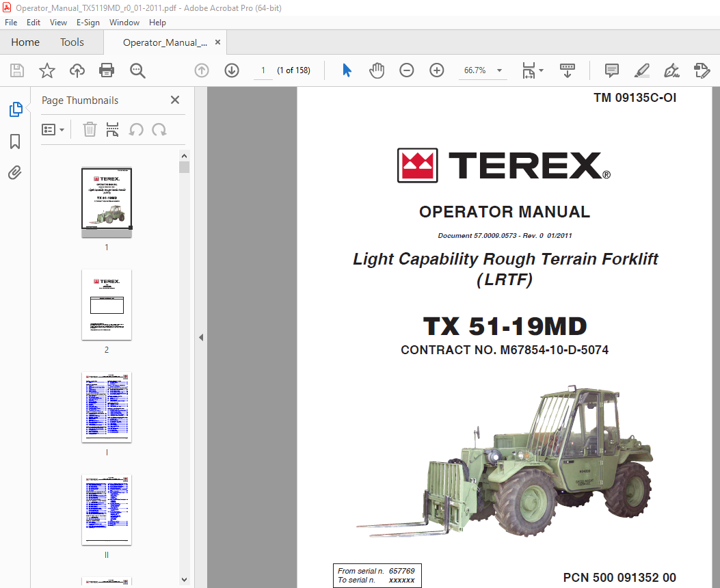Open Fill & Sign pen tool
Image resolution: width=720 pixels, height=588 pixels.
[x=671, y=70]
